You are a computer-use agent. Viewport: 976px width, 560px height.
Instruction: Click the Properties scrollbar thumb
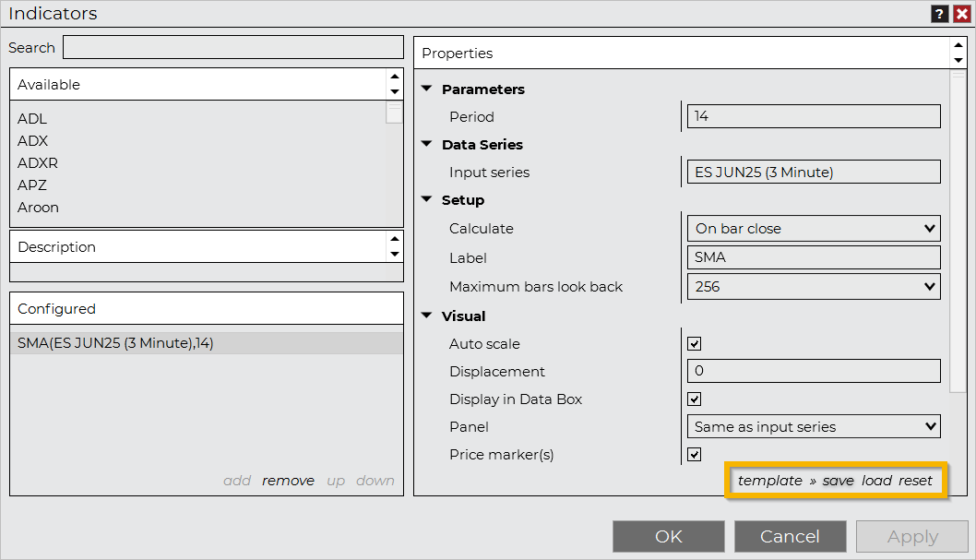[x=958, y=232]
